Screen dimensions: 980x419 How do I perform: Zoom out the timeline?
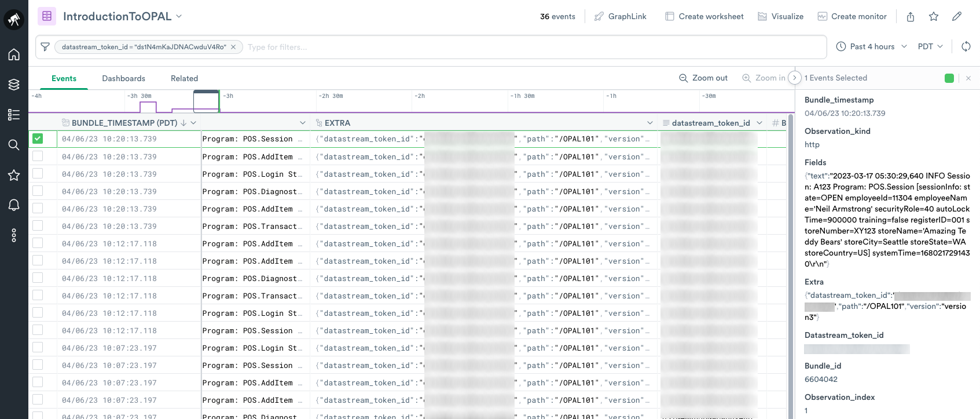pyautogui.click(x=703, y=78)
